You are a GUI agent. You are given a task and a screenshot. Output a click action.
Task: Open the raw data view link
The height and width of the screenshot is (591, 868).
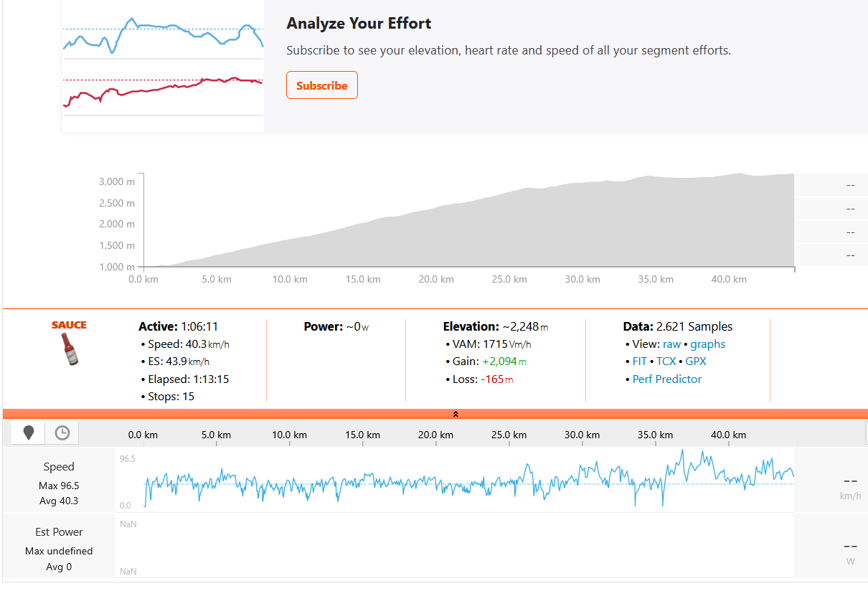coord(671,344)
